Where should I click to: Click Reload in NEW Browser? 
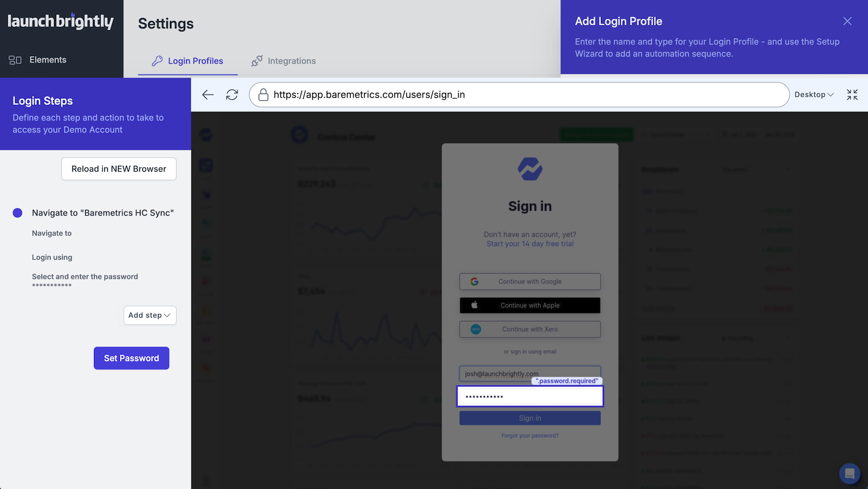tap(118, 169)
